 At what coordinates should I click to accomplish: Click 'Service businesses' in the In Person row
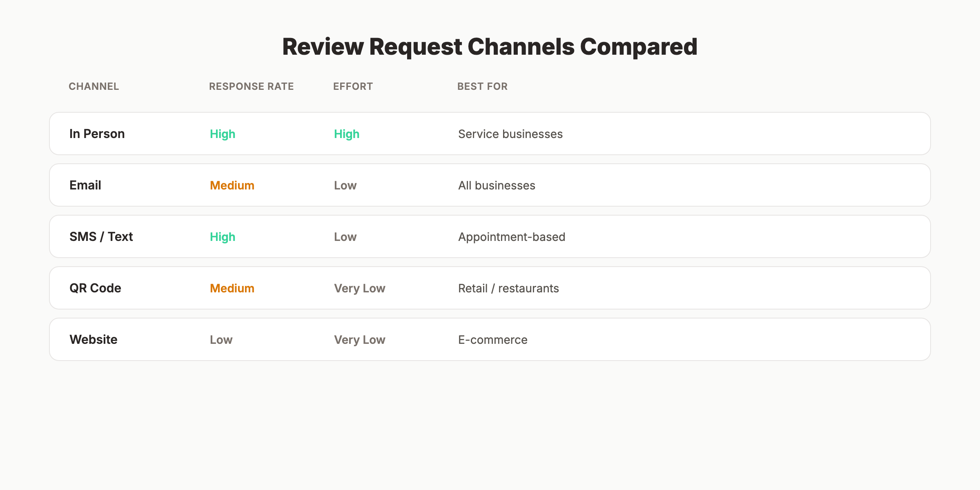click(x=510, y=134)
